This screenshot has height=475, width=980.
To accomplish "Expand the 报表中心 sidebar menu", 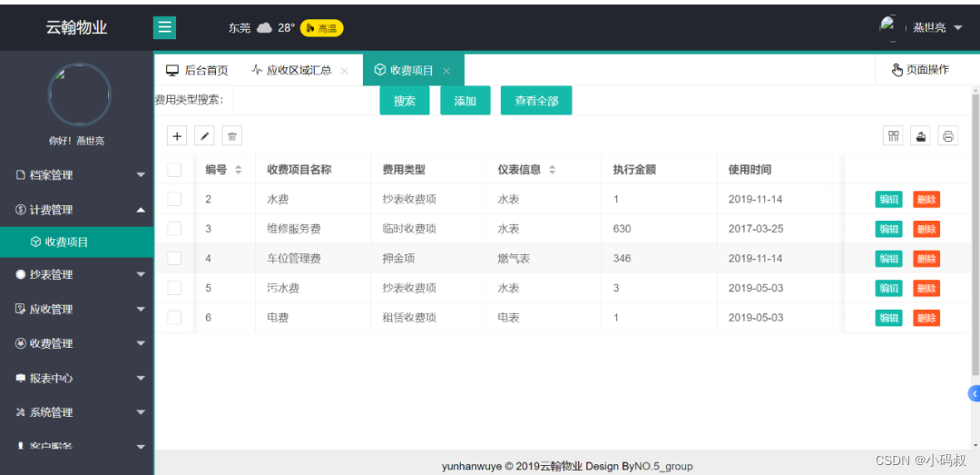I will (x=76, y=378).
